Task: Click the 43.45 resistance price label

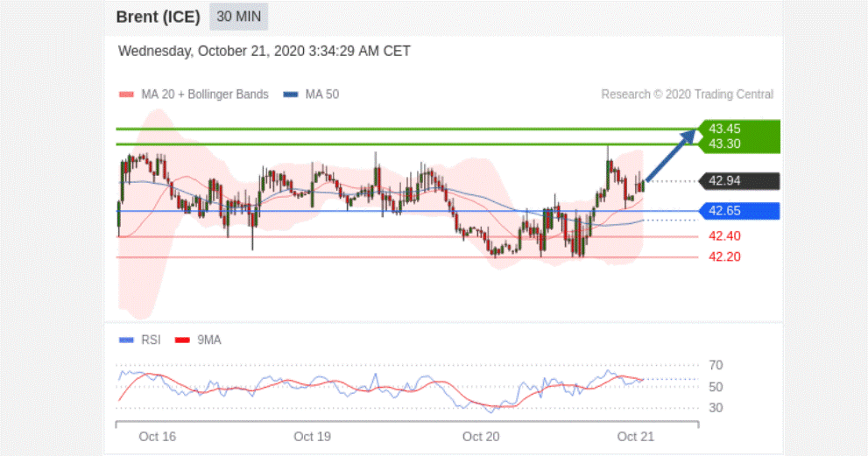Action: pos(724,129)
